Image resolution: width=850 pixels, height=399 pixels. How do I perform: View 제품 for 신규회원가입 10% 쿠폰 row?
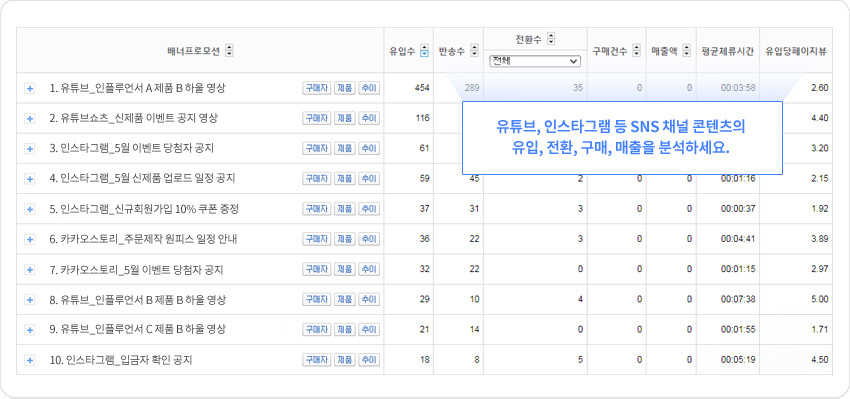point(344,209)
